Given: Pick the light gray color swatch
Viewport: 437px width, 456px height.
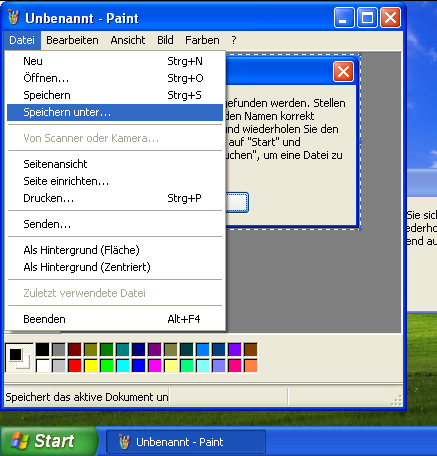Looking at the screenshot, I should point(59,366).
